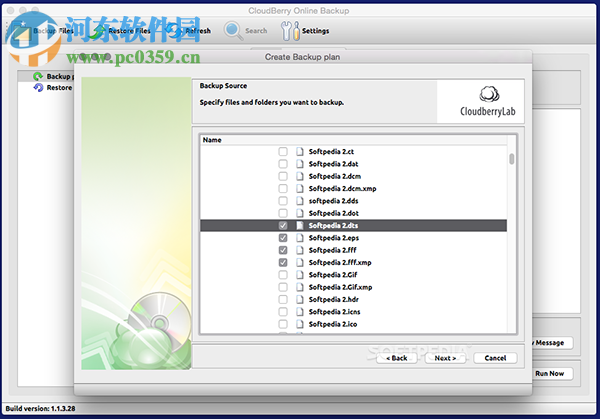Select the Softpedia 2.hdr file name

point(334,299)
